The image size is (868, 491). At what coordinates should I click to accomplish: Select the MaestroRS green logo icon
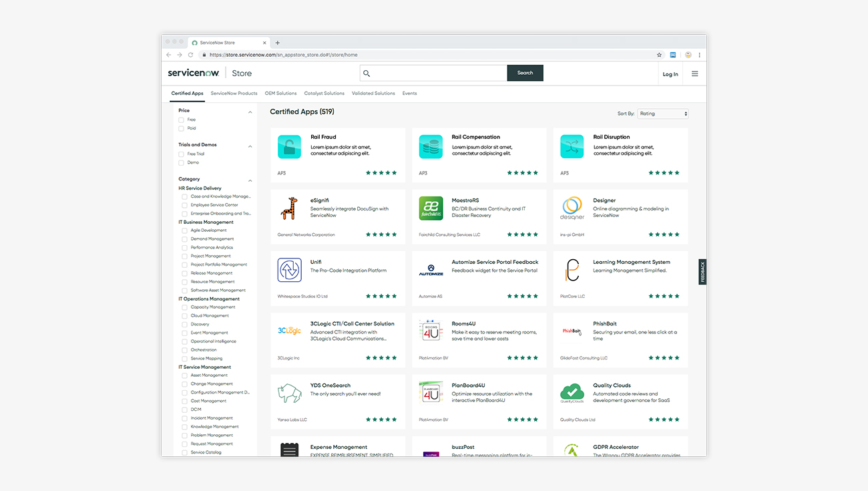point(431,208)
